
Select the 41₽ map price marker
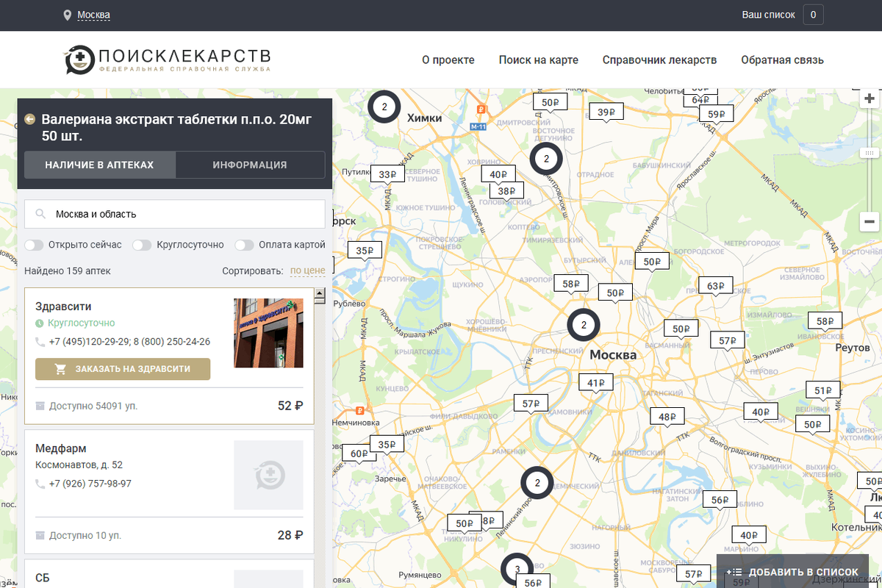coord(596,383)
